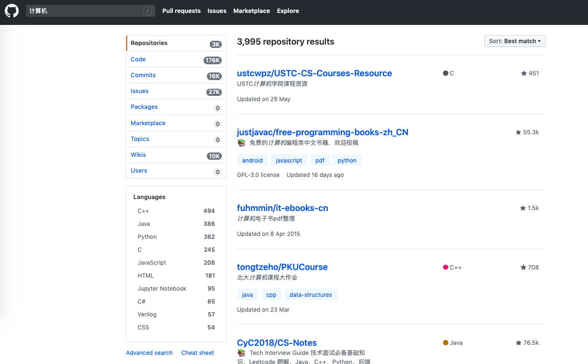Viewport: 588px width, 364px height.
Task: Filter results by Python language
Action: pos(176,237)
